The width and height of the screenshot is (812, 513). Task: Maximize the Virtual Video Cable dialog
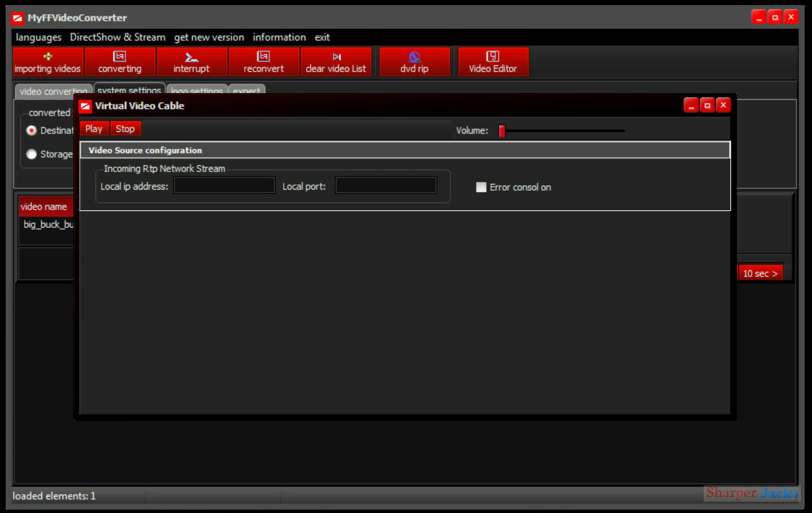[707, 106]
